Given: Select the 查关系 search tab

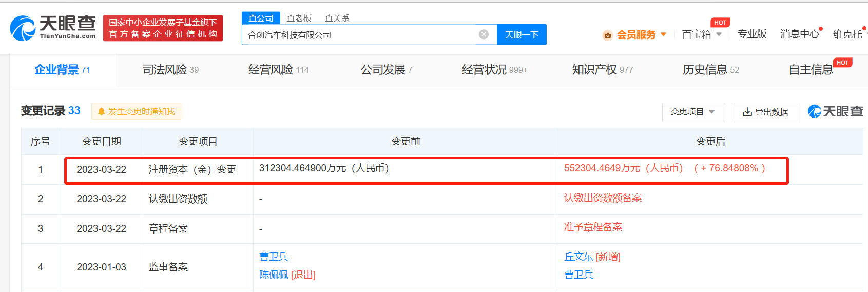Looking at the screenshot, I should [337, 18].
